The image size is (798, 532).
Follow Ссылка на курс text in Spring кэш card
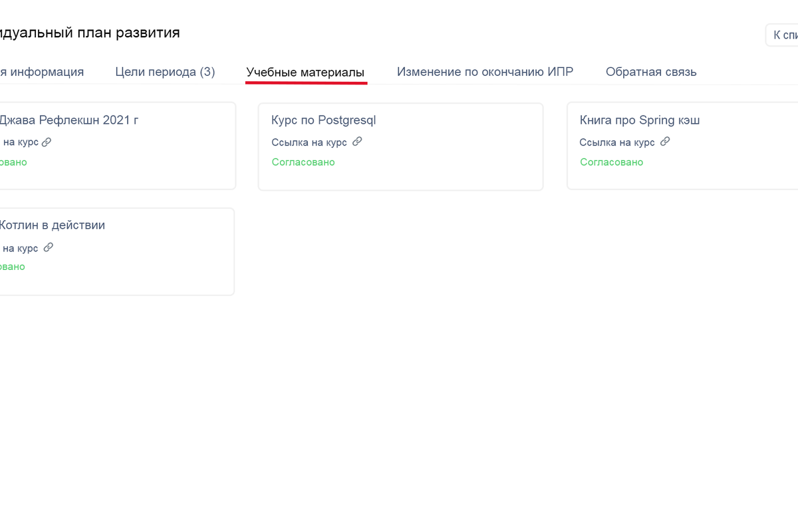click(x=617, y=142)
